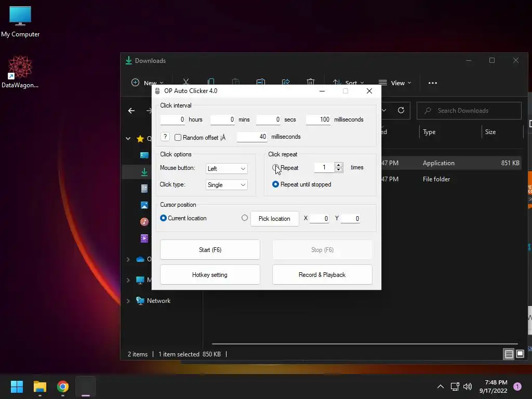532x399 pixels.
Task: Close the OP Auto Clicker window
Action: [x=369, y=91]
